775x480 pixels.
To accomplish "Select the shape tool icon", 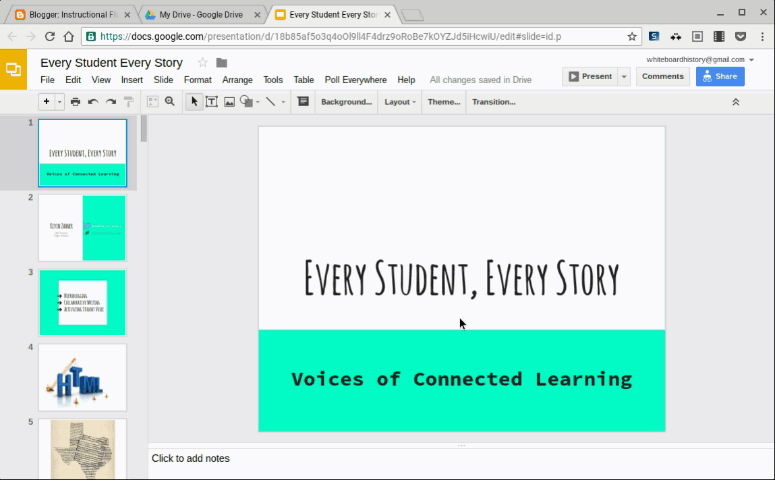I will [x=246, y=102].
